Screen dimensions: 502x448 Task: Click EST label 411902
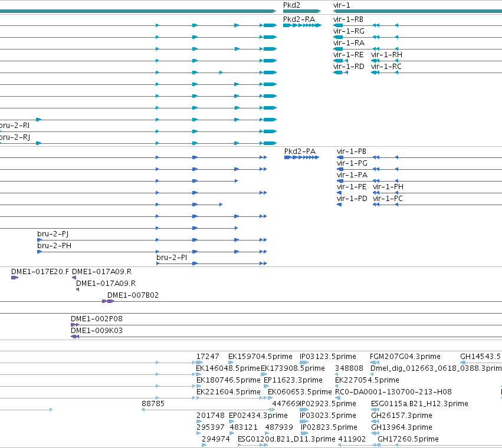(x=352, y=439)
